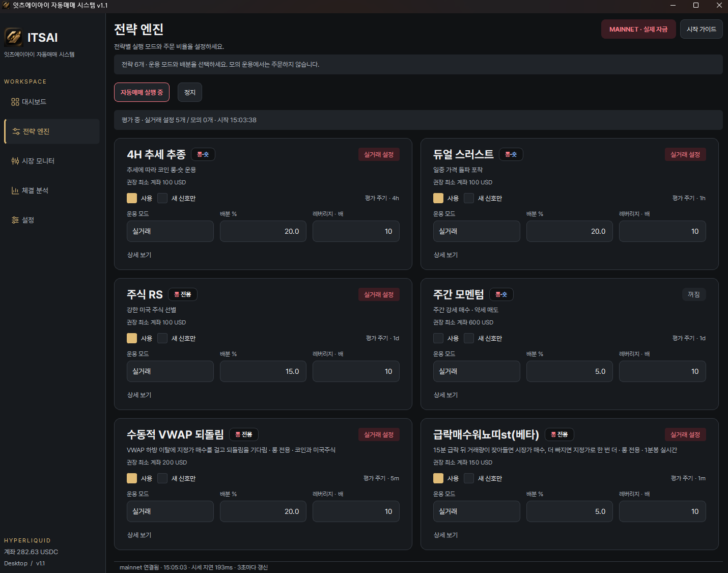
Task: Open 운용 모드 dropdown for 듀얼 스러스트
Action: 477,231
